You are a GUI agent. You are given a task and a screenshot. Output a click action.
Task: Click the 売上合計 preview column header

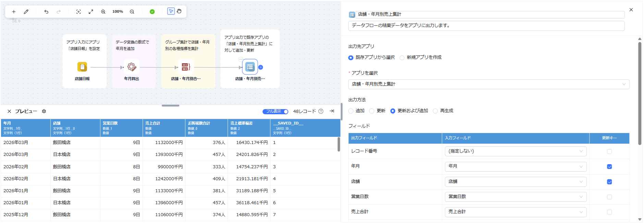[164, 128]
